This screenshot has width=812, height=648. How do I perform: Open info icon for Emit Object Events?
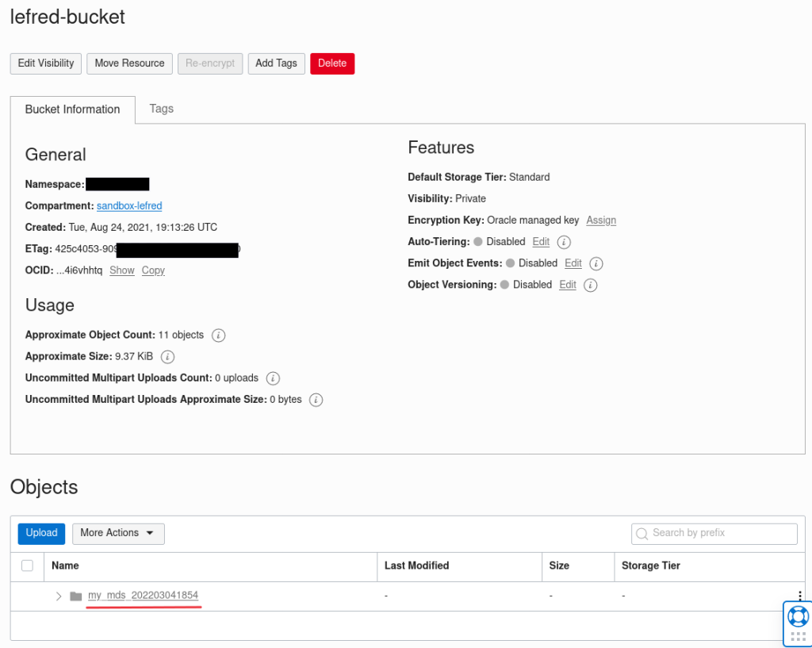pyautogui.click(x=596, y=263)
